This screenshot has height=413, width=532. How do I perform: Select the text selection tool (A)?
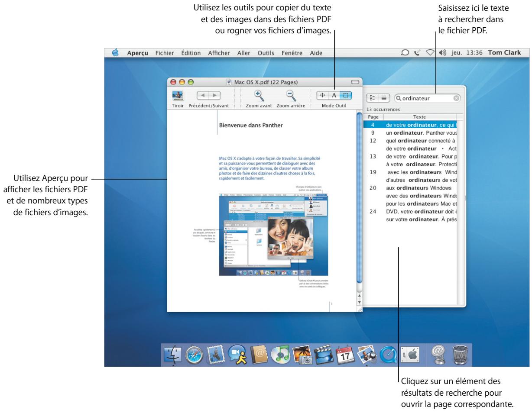coord(334,95)
